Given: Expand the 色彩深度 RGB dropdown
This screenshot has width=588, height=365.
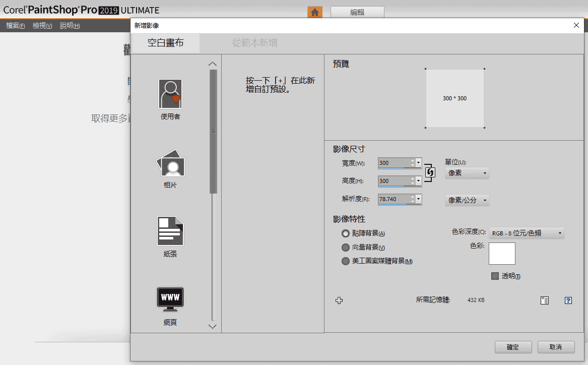Looking at the screenshot, I should tap(527, 233).
